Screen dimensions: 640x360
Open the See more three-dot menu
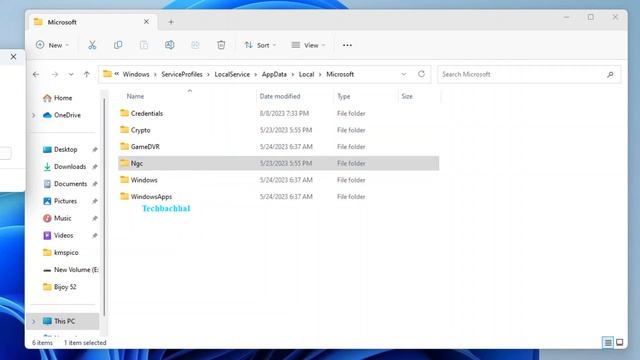click(347, 45)
